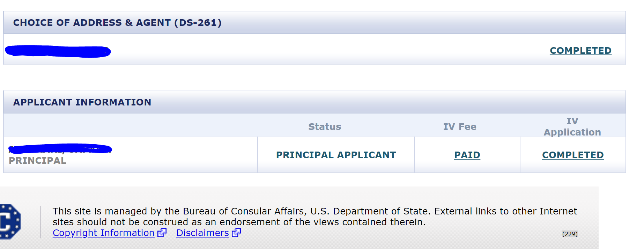This screenshot has width=644, height=249.
Task: Select the Choice of Address & Agent header
Action: 117,23
